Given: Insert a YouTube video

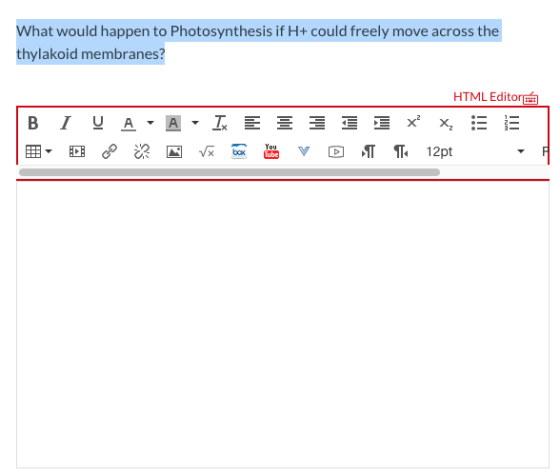Looking at the screenshot, I should [x=271, y=151].
